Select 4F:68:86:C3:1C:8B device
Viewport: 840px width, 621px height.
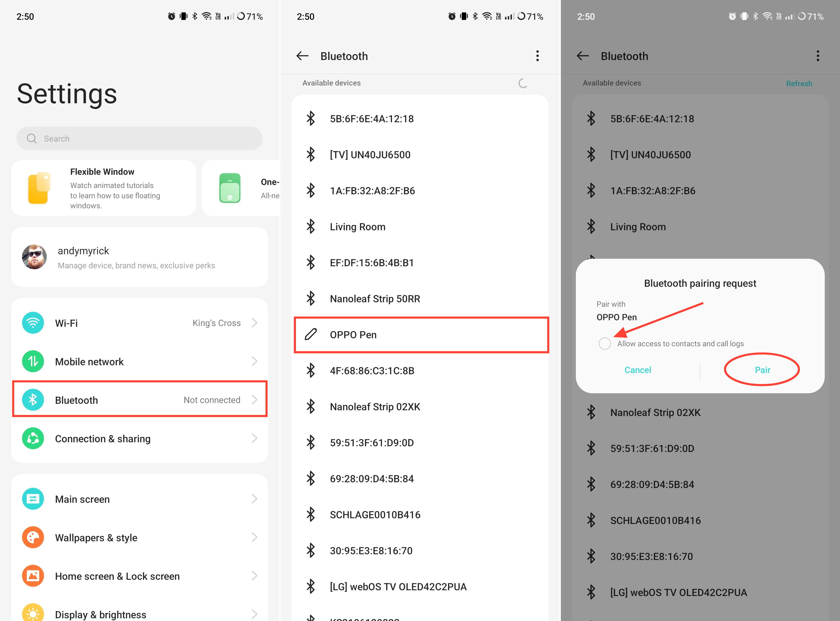420,371
